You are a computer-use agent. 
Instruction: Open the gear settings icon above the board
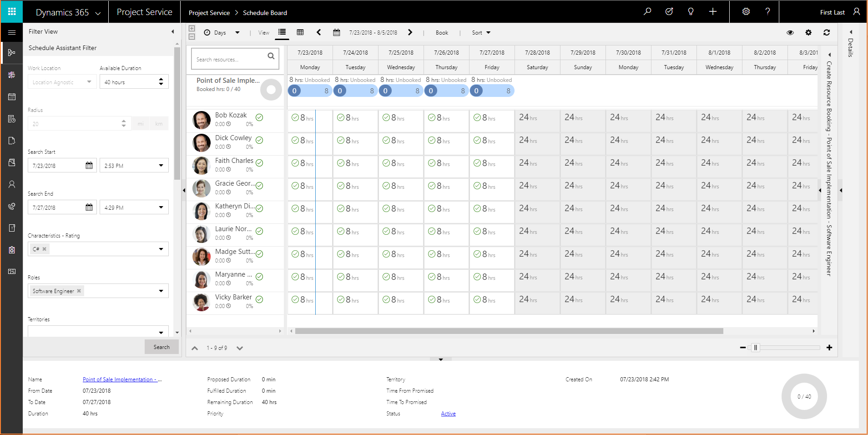tap(809, 32)
